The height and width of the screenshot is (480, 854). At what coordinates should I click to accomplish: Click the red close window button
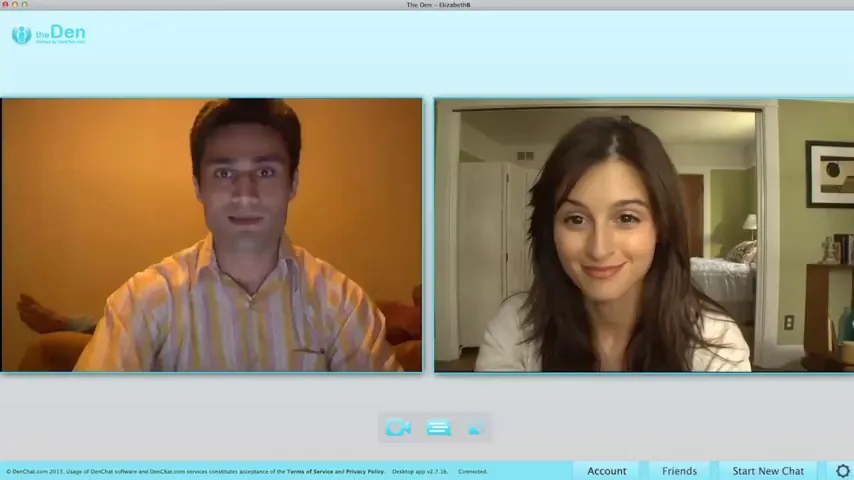(5, 4)
